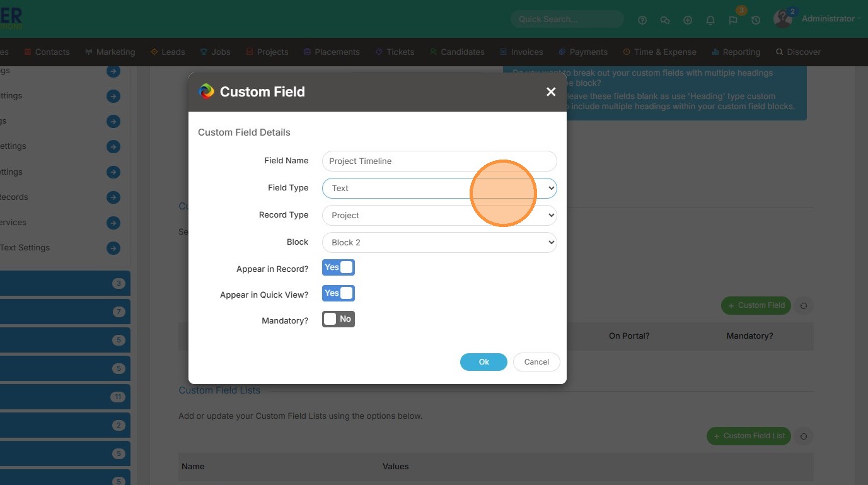868x485 pixels.
Task: Toggle the Appear in Quick View switch
Action: 339,293
